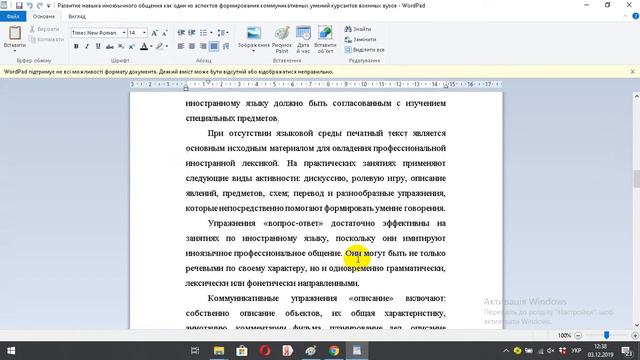Viewport: 640px width, 360px height.
Task: Insert date and time (Дата й час)
Action: coord(303,40)
